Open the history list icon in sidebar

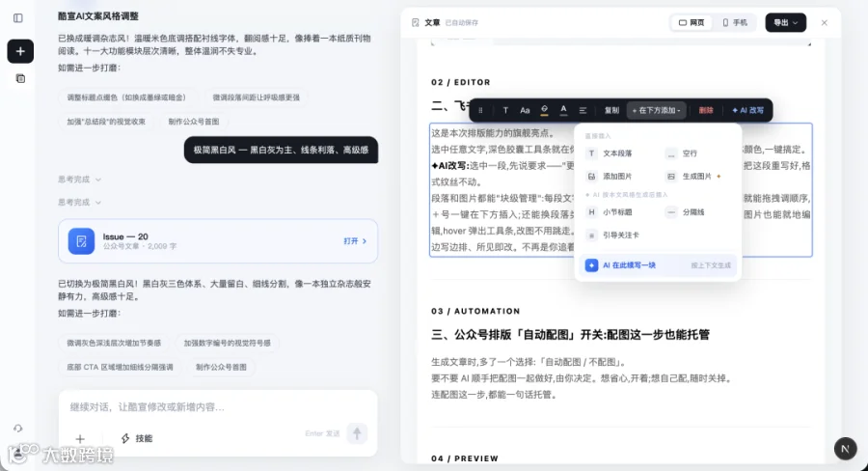[20, 79]
